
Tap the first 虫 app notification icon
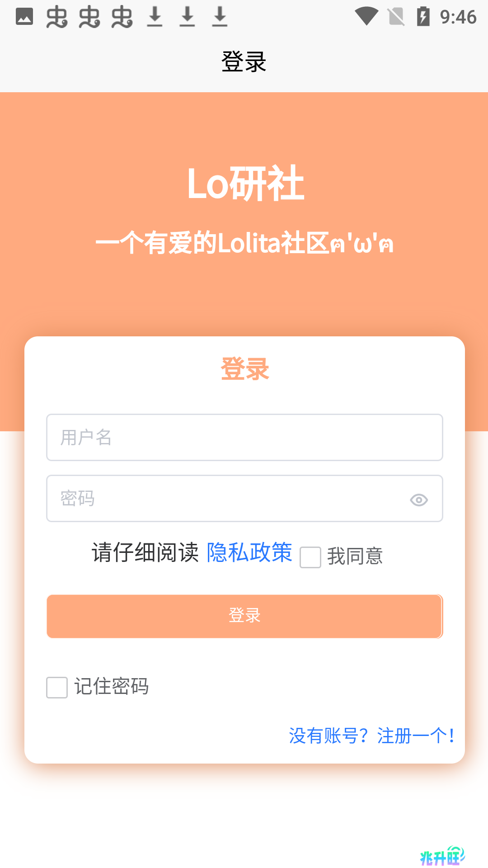coord(57,17)
